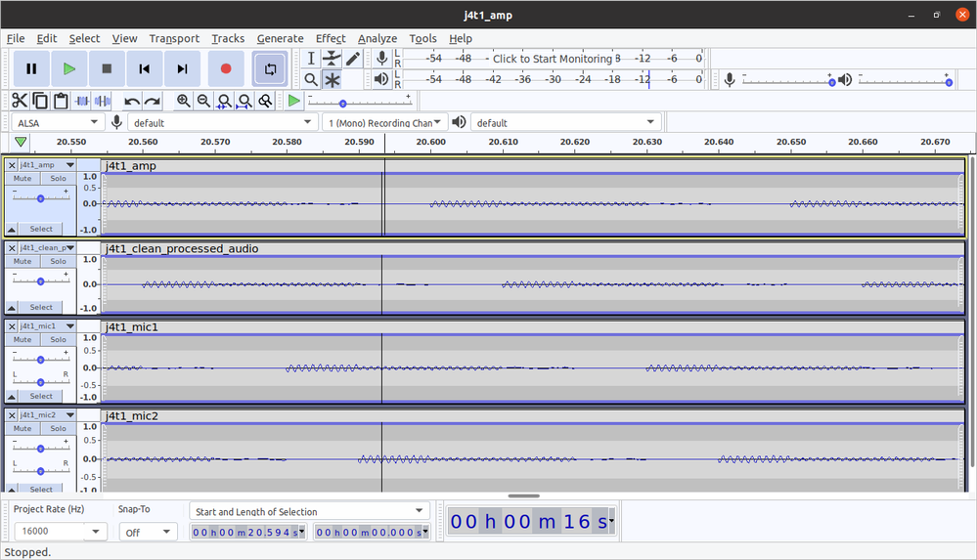
Task: Click Select button on j4t1_clean_processed_audio track
Action: tap(41, 307)
